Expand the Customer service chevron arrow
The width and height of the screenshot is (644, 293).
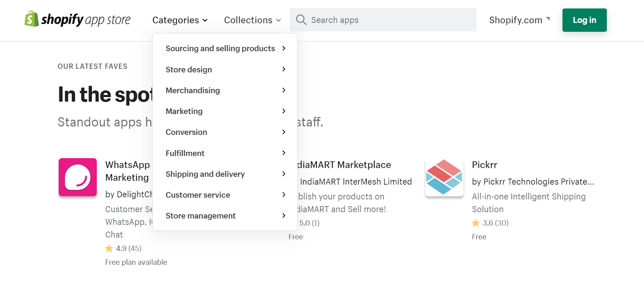pyautogui.click(x=284, y=195)
